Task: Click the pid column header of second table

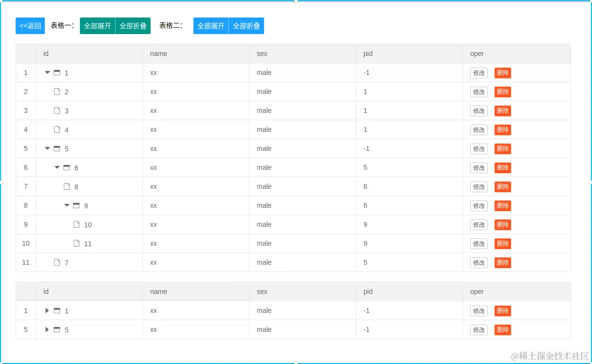Action: (x=409, y=291)
